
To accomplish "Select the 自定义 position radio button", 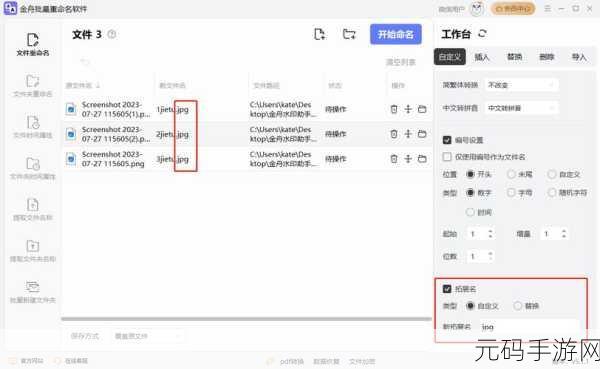I will point(551,174).
